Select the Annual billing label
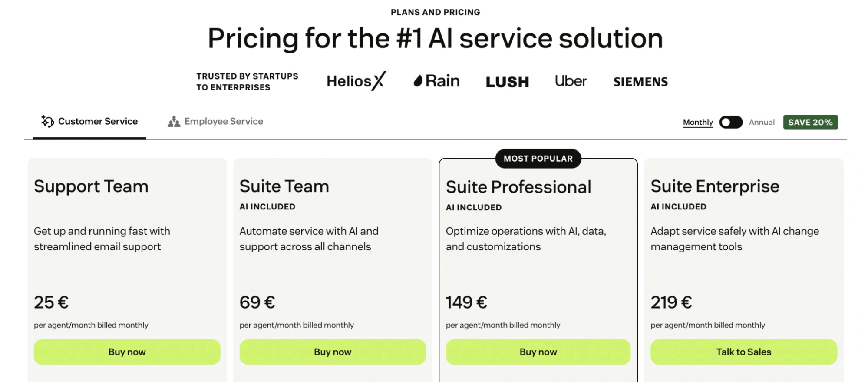 762,122
